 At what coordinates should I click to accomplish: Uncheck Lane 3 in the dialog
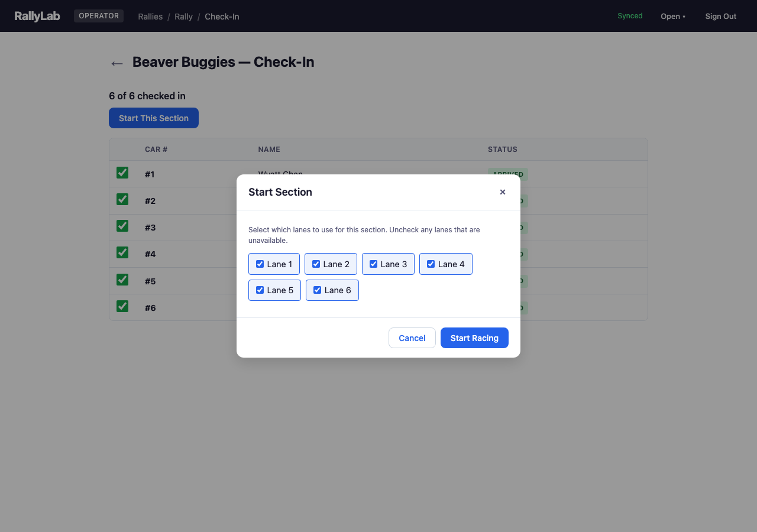tap(374, 264)
